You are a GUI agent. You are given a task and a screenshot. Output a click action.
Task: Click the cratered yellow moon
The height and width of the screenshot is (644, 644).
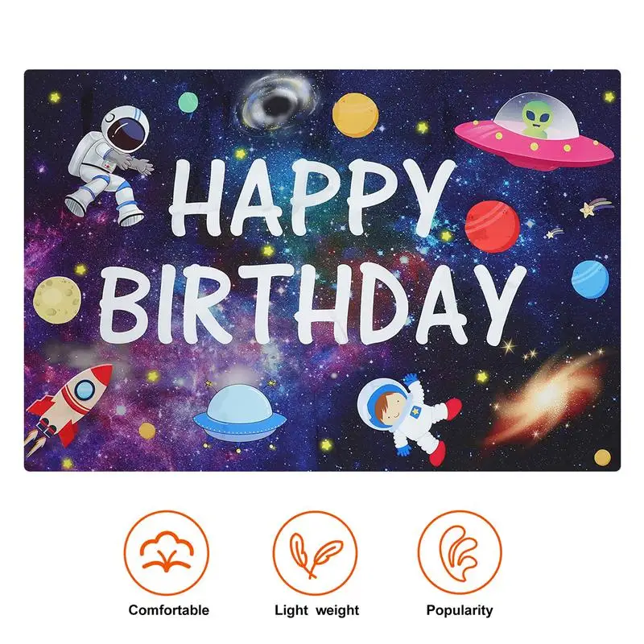coord(57,299)
